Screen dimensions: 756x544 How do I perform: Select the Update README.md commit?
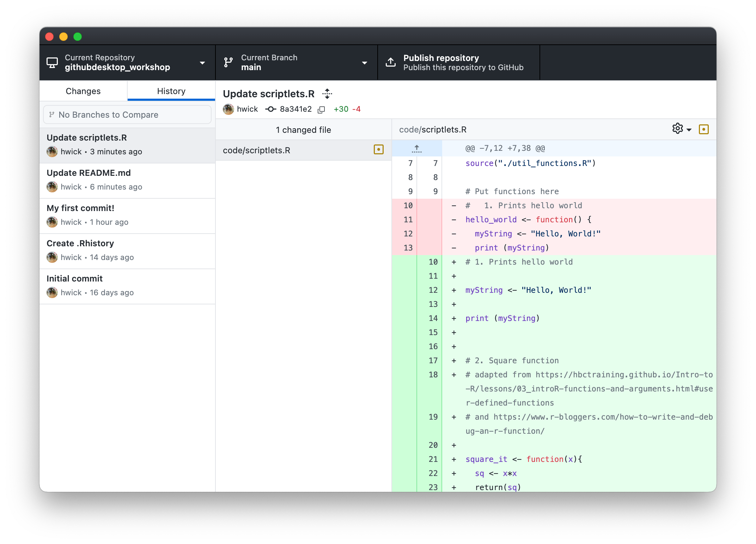click(127, 180)
